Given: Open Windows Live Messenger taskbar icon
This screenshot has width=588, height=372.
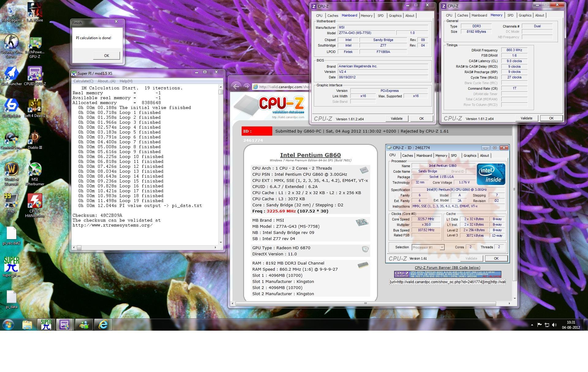Looking at the screenshot, I should 84,325.
